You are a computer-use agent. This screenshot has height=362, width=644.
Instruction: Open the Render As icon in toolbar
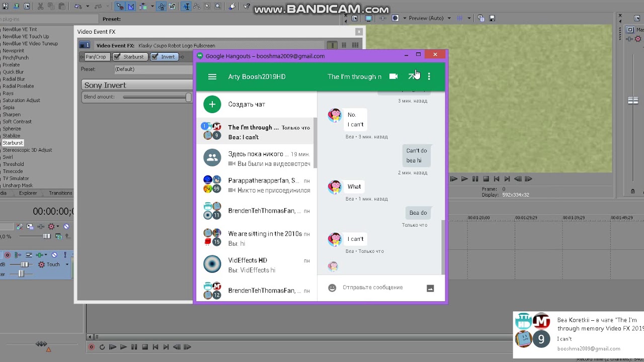point(16,7)
